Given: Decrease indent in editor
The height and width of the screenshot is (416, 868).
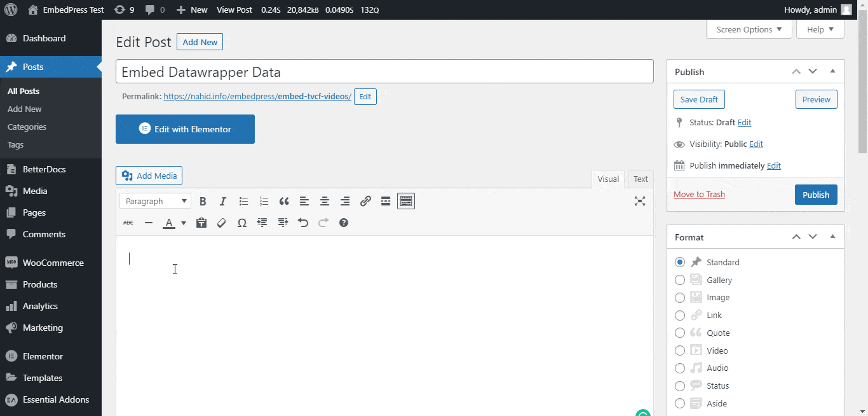Looking at the screenshot, I should [262, 223].
